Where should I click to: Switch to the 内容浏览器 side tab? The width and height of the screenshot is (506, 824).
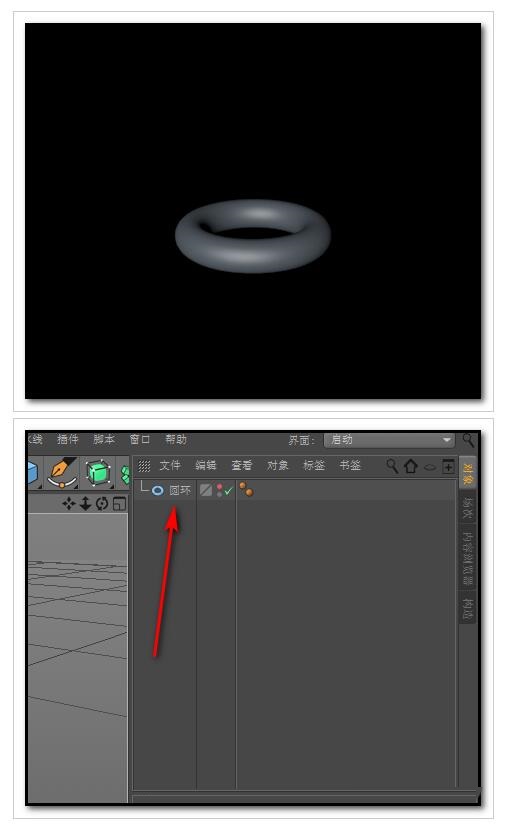[x=468, y=557]
